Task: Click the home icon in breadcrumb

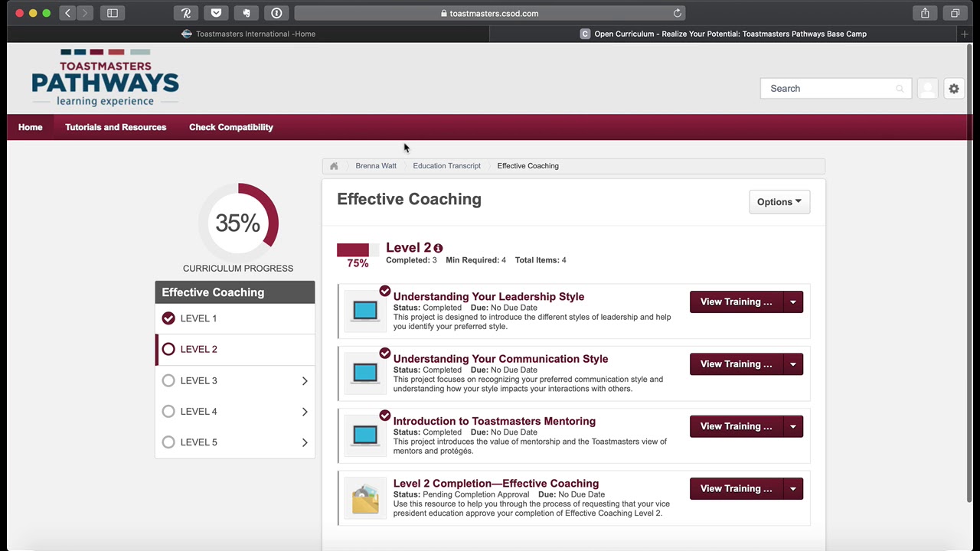Action: (x=334, y=166)
